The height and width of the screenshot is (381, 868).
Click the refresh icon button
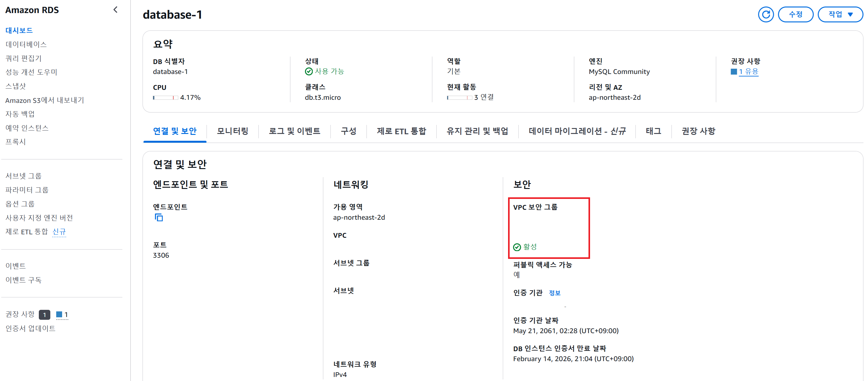tap(766, 15)
